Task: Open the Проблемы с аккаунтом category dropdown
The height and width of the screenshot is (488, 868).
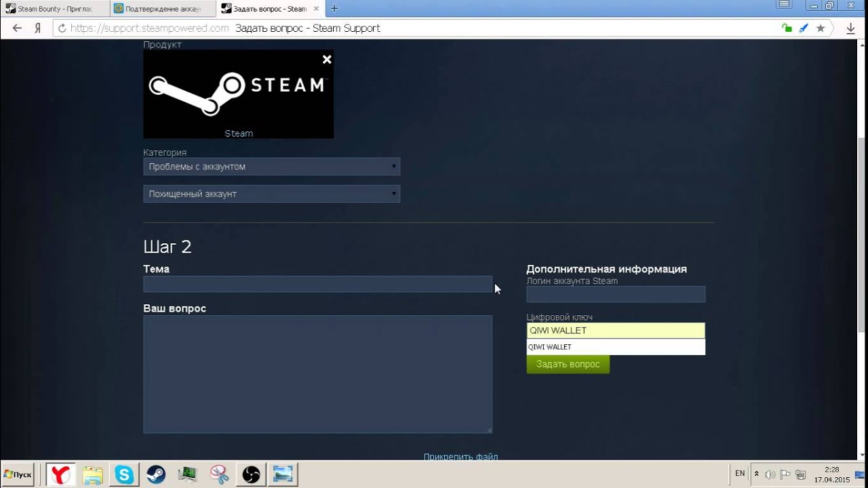Action: pos(271,167)
